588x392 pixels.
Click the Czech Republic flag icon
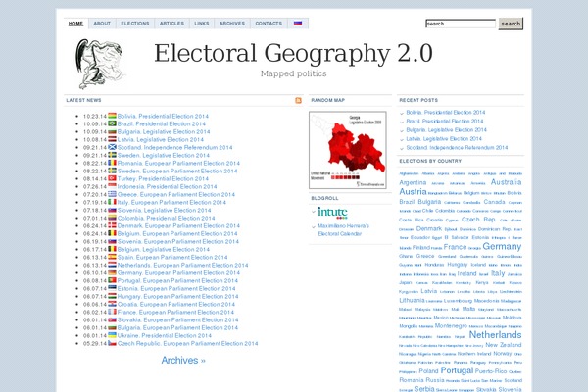[x=112, y=343]
